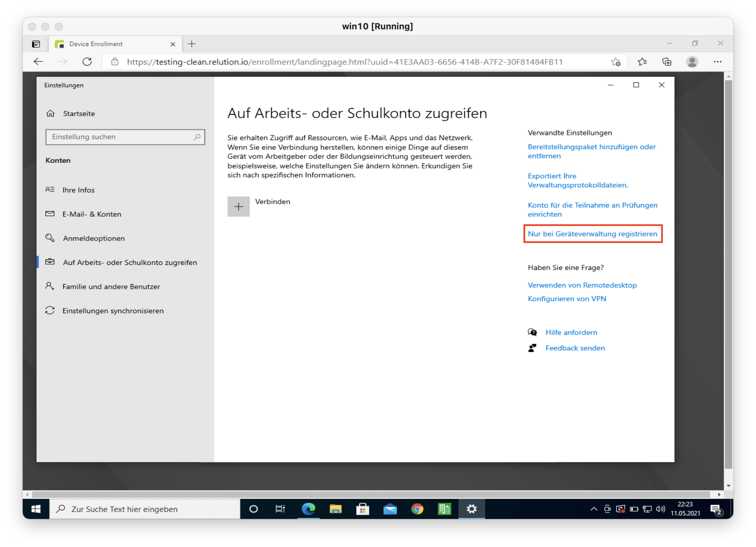Open Edge Collections
756x547 pixels.
(x=667, y=62)
